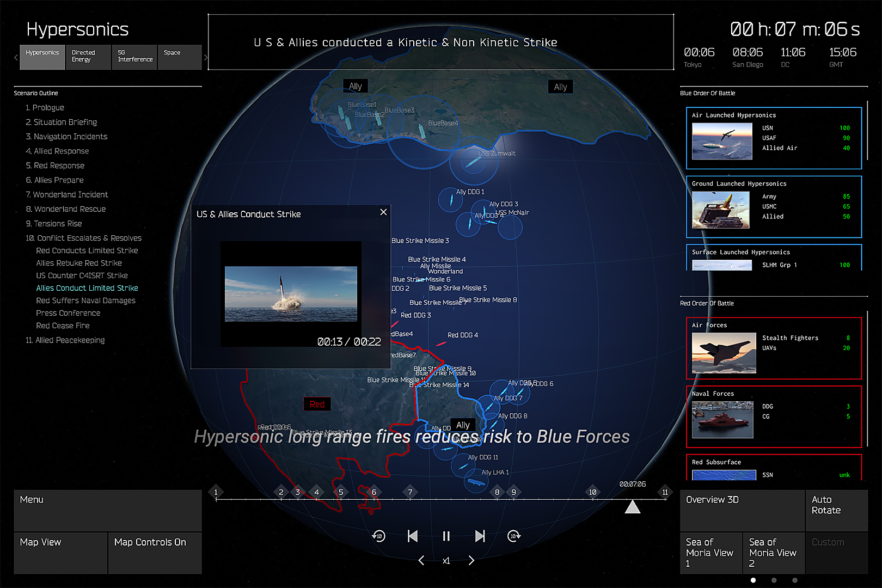This screenshot has width=882, height=588.
Task: Jump to timeline marker 11
Action: coord(665,492)
